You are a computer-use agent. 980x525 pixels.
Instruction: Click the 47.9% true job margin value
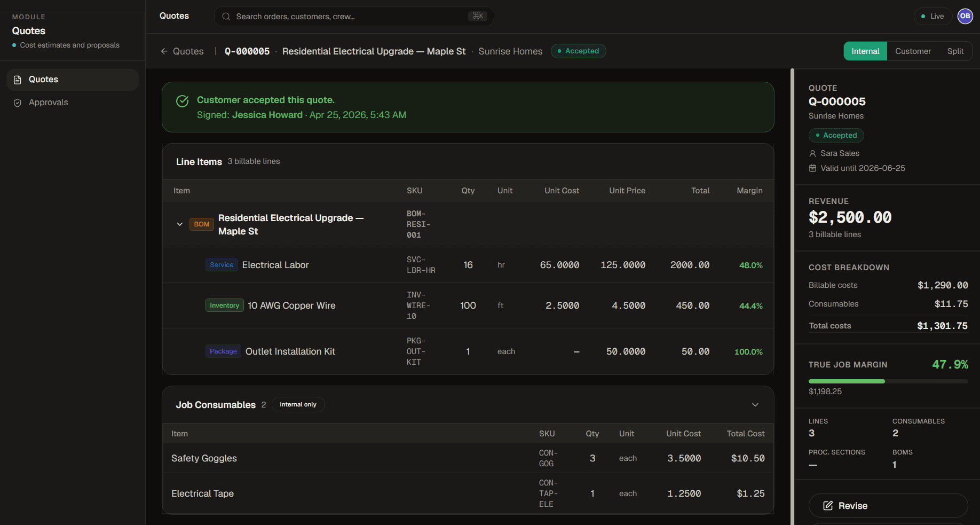coord(950,364)
